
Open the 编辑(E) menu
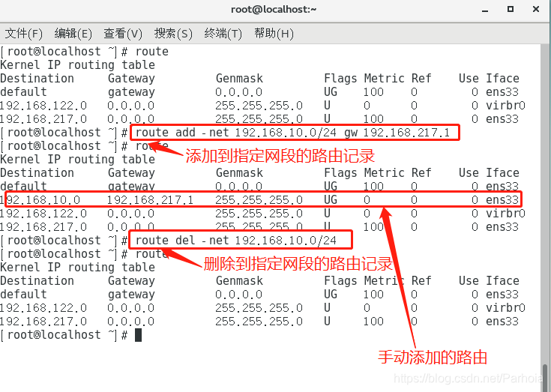(73, 34)
